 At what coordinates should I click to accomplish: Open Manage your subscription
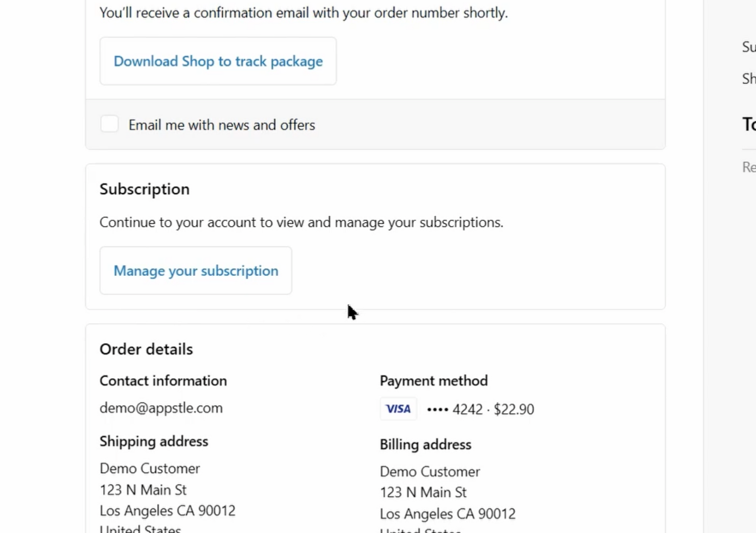[196, 271]
